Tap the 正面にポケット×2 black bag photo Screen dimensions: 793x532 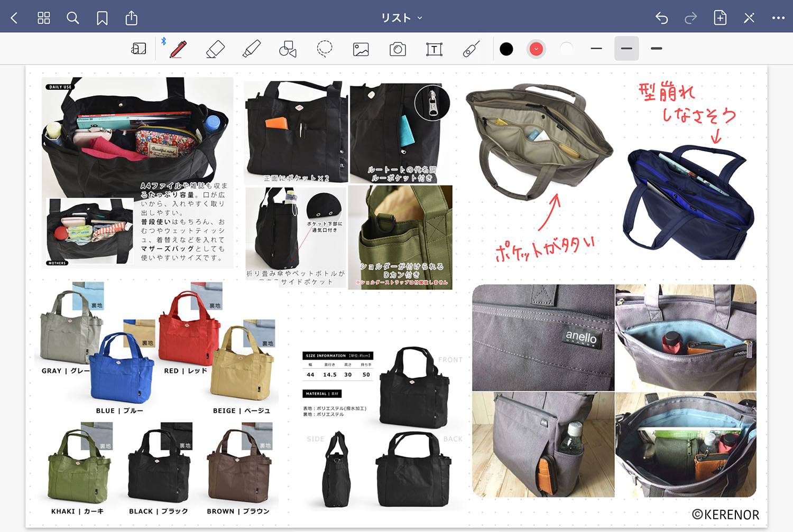(296, 132)
